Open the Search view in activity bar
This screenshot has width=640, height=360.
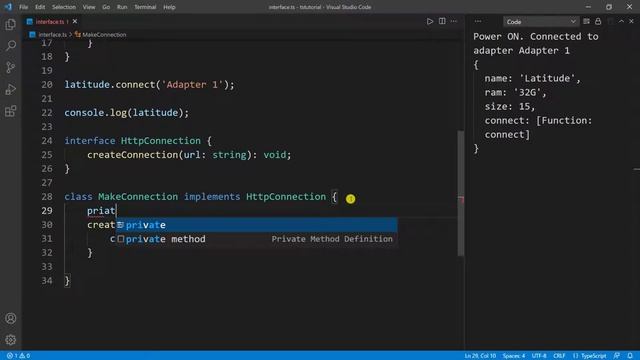click(11, 45)
